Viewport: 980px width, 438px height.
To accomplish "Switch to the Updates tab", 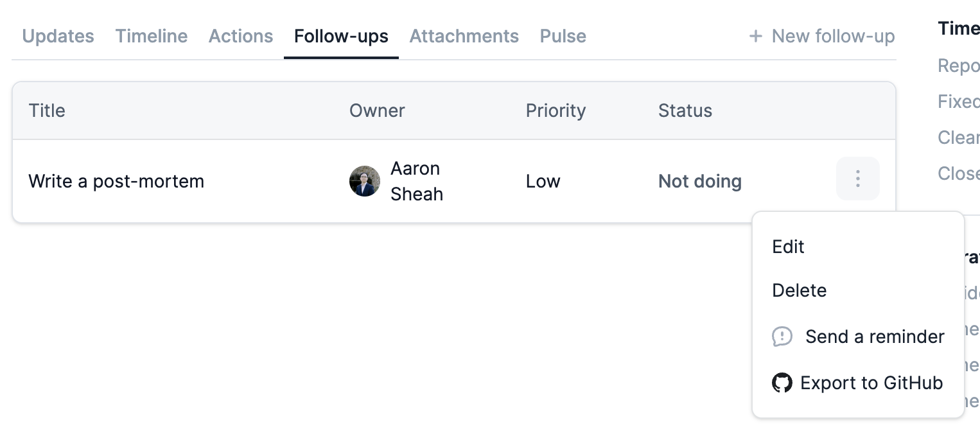I will click(58, 37).
